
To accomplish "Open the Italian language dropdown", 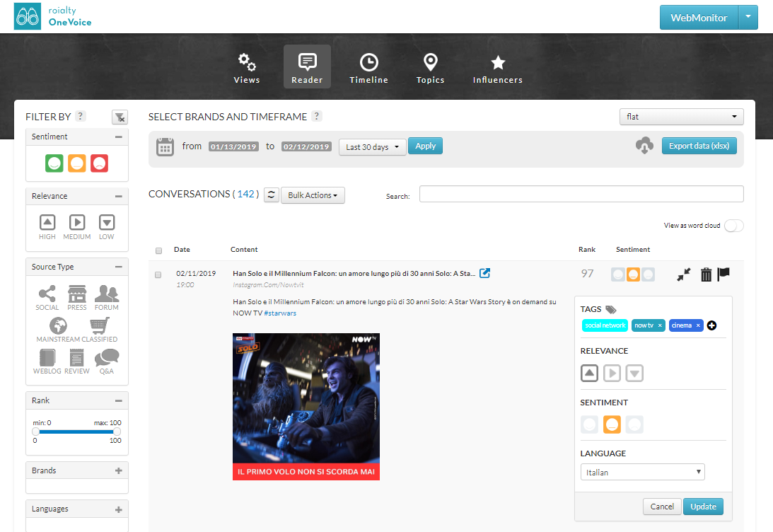I will (642, 472).
